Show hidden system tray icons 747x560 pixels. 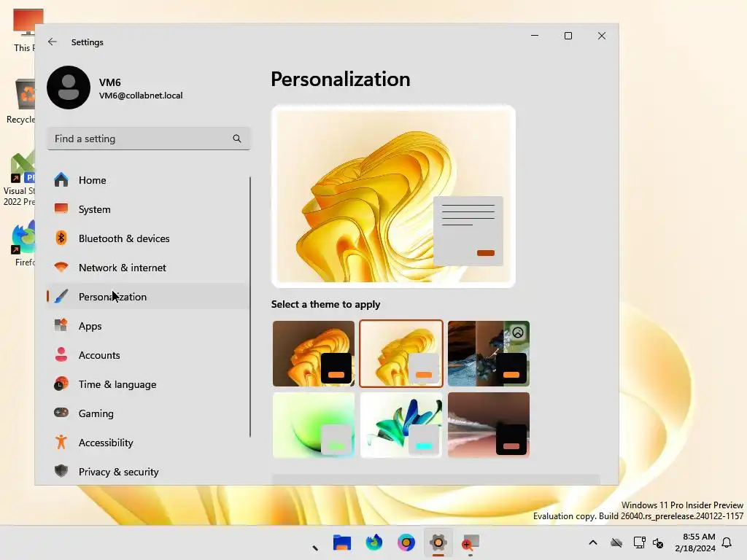(x=592, y=542)
